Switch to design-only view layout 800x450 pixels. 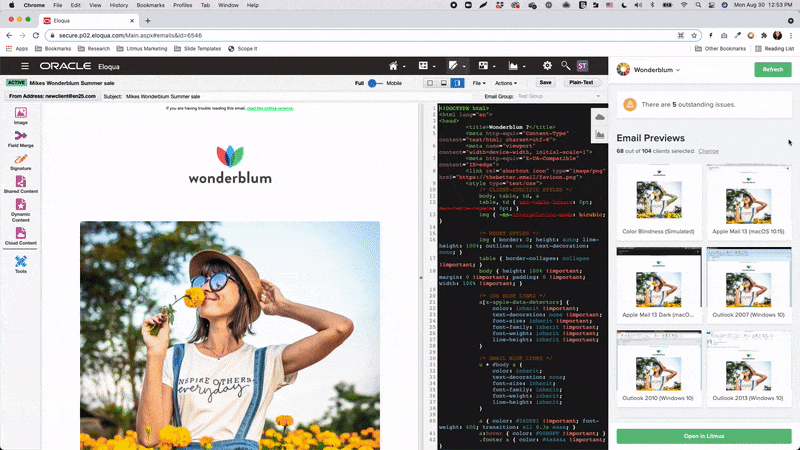click(430, 83)
